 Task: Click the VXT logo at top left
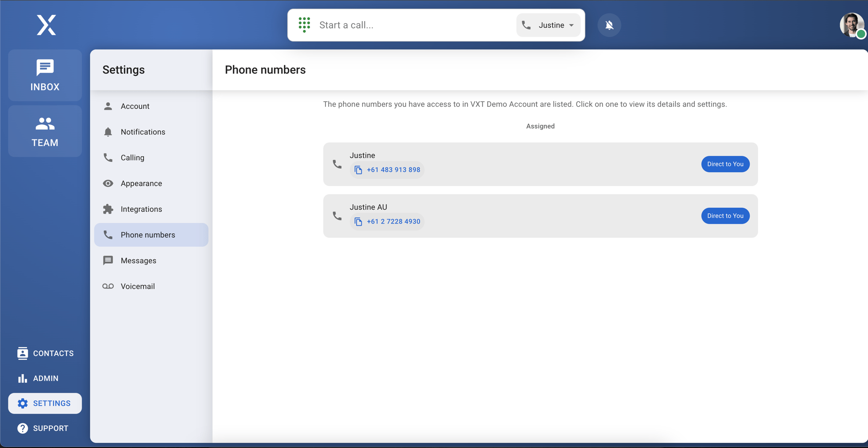[x=46, y=25]
